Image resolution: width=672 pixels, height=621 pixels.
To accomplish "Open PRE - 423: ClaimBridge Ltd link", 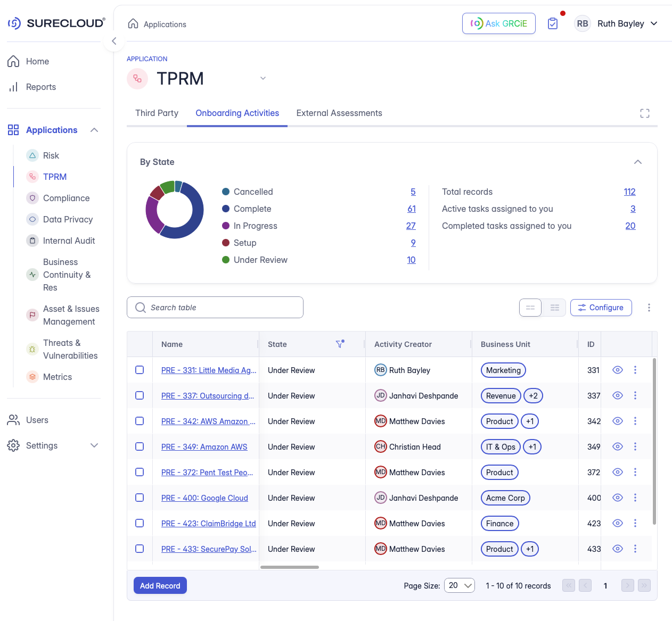I will point(208,523).
